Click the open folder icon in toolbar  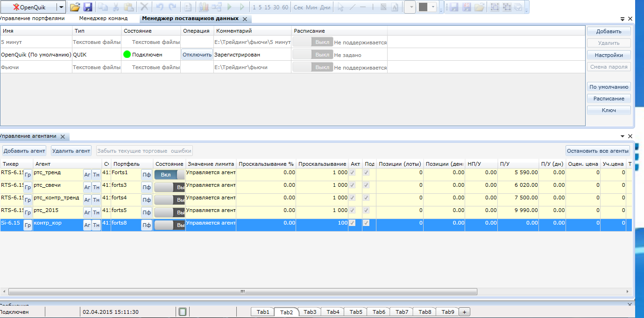tap(75, 7)
